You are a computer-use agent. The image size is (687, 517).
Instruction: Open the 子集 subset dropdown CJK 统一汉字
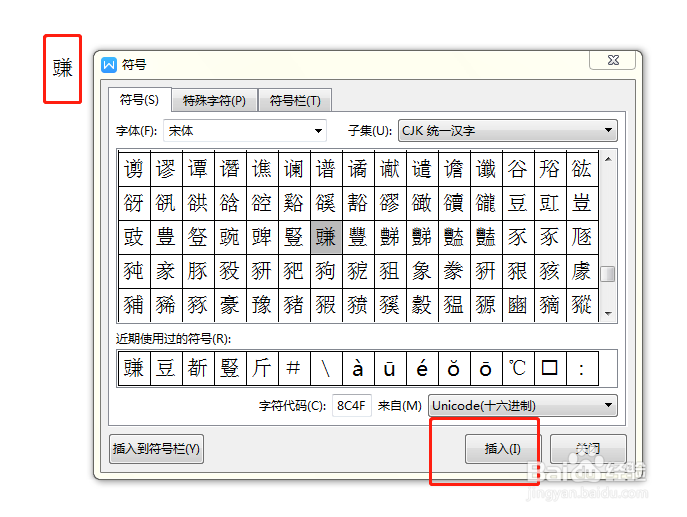click(x=507, y=131)
